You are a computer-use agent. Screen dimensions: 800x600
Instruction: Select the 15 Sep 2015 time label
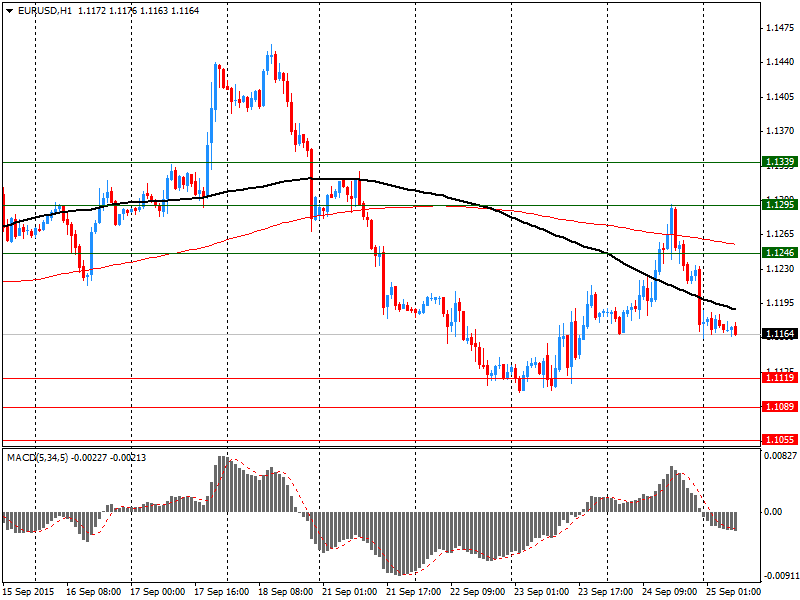tap(28, 592)
